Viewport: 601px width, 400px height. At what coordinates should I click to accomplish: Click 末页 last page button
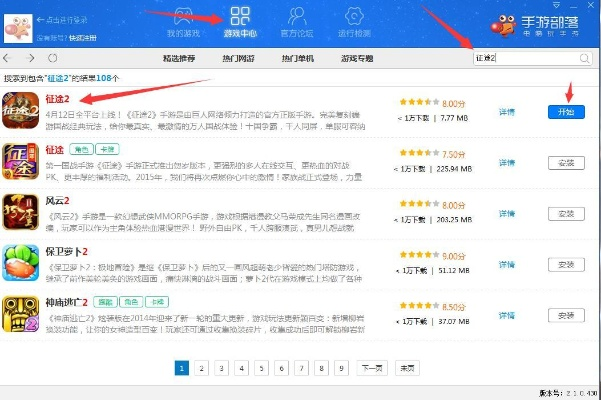point(407,368)
